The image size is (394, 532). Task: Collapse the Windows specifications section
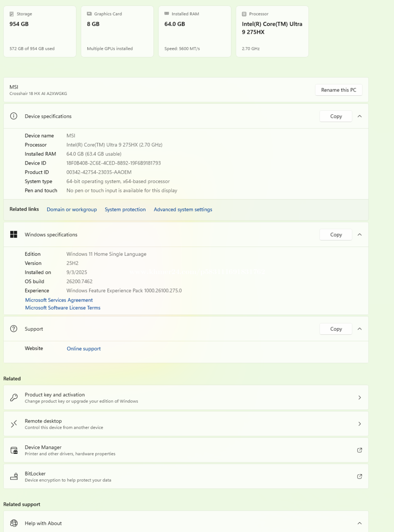coord(359,234)
